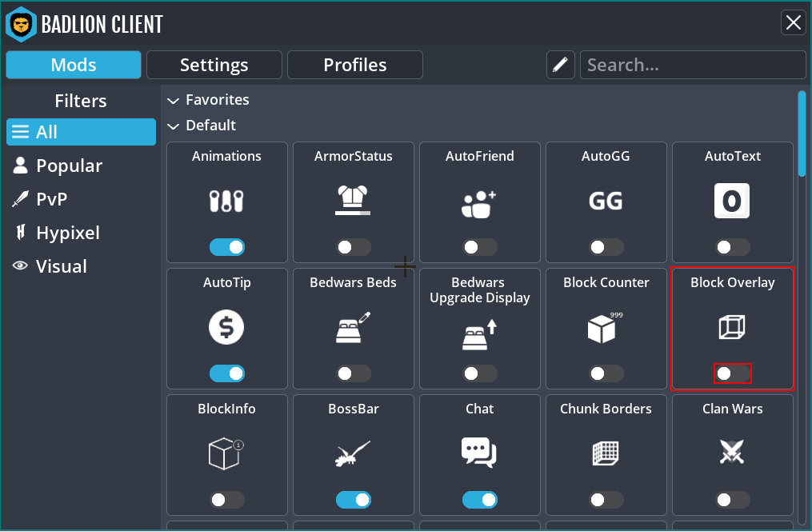Click the AutoGG card title
The height and width of the screenshot is (531, 812).
[606, 156]
